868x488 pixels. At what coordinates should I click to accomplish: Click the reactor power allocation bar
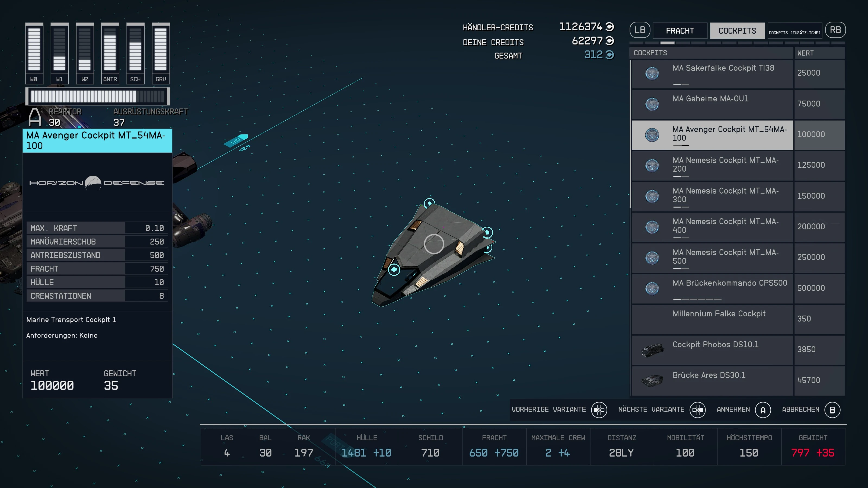coord(97,97)
